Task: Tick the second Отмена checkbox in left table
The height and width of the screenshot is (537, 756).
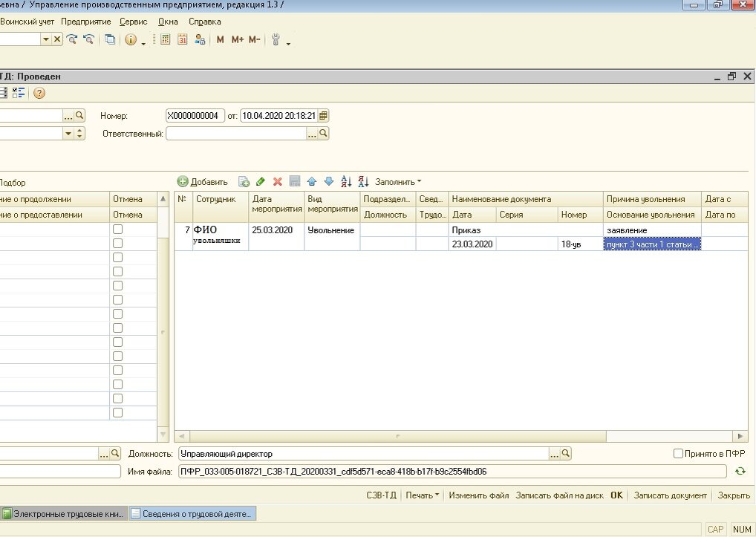Action: [x=117, y=244]
